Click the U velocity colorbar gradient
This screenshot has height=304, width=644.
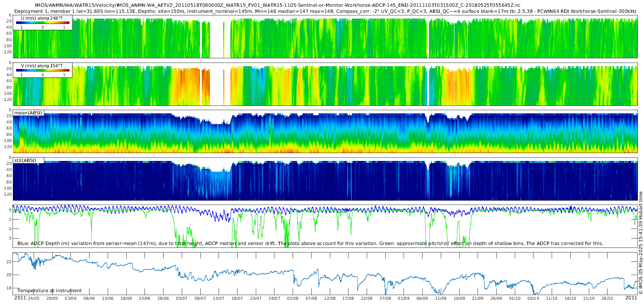click(x=43, y=23)
